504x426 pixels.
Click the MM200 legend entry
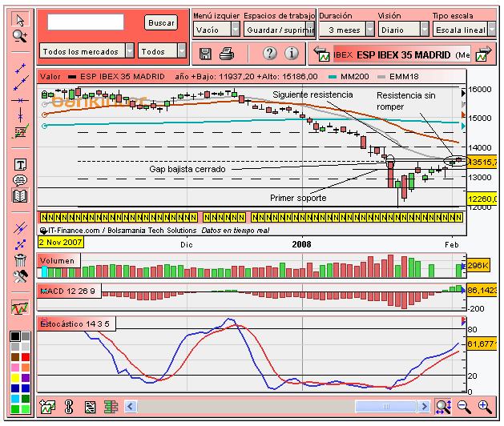349,76
